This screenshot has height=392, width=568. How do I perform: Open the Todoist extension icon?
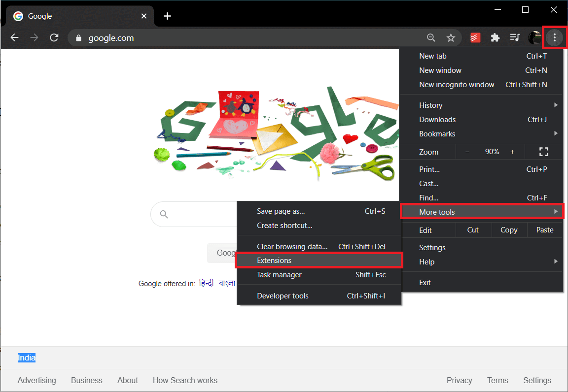475,37
